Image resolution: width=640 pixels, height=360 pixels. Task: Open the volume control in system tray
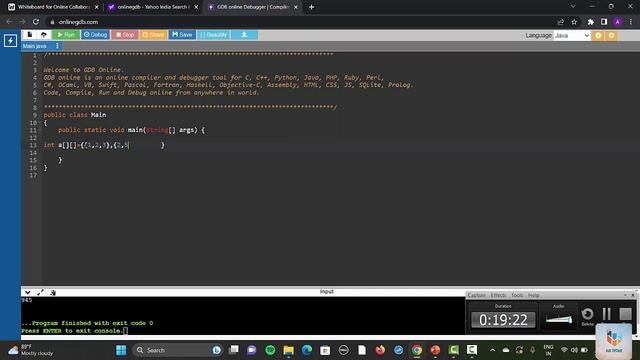coord(574,350)
